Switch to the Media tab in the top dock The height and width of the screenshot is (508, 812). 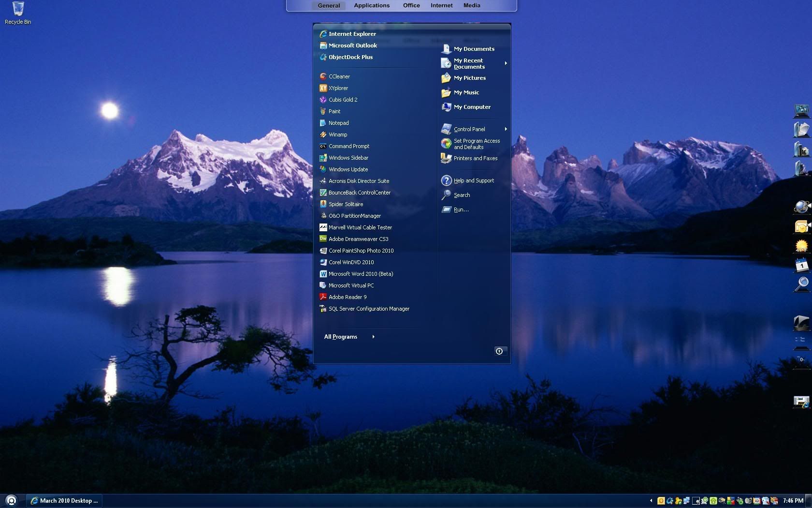pos(472,6)
